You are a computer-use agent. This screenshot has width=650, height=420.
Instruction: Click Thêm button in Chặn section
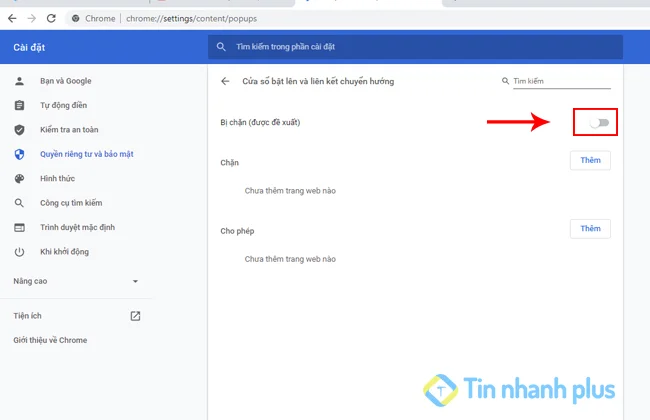click(590, 160)
